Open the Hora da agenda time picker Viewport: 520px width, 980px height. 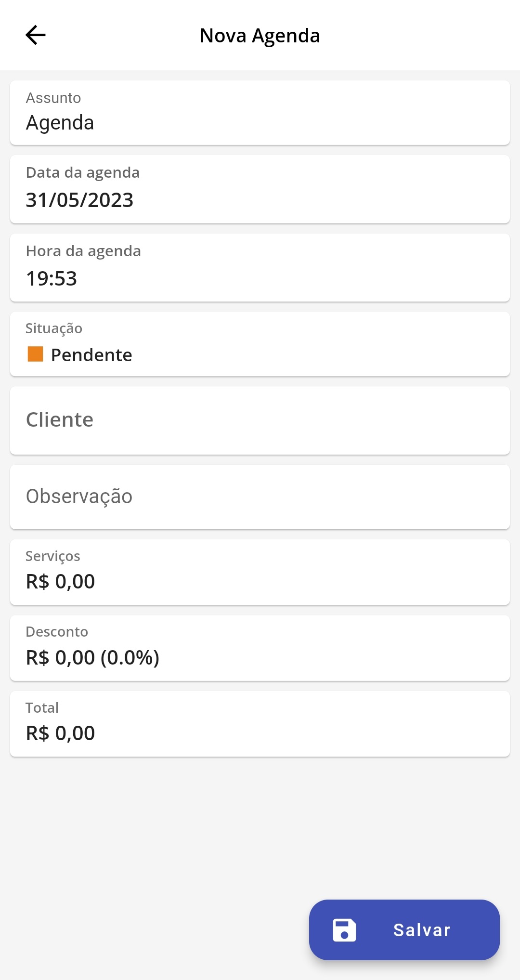coord(260,268)
